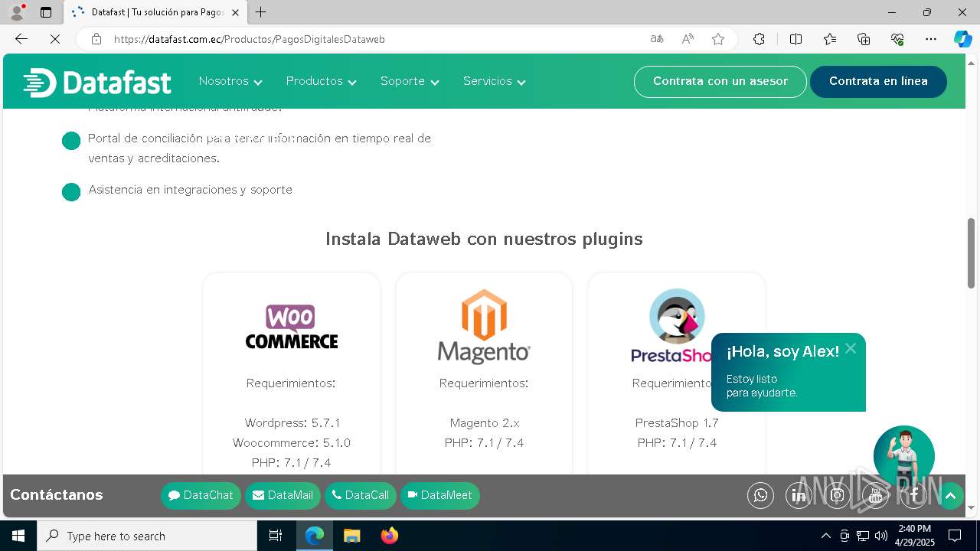
Task: Open the Edge profile avatar
Action: tap(17, 12)
